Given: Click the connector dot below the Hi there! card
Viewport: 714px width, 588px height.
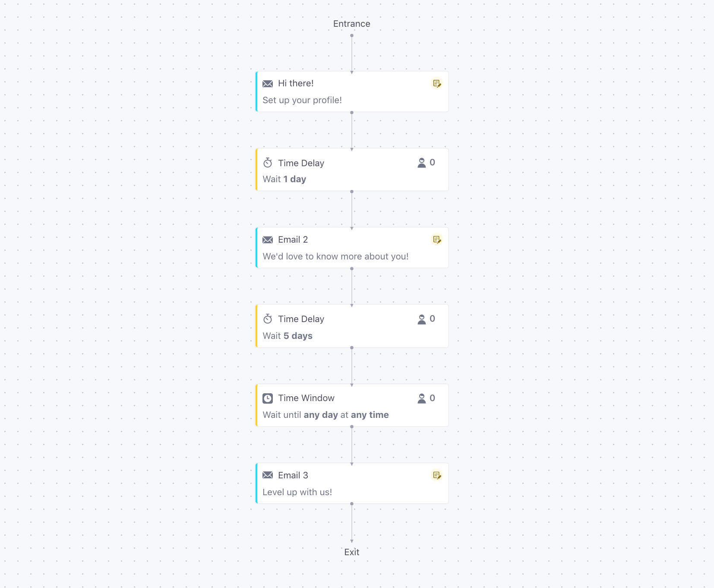Looking at the screenshot, I should click(x=352, y=113).
